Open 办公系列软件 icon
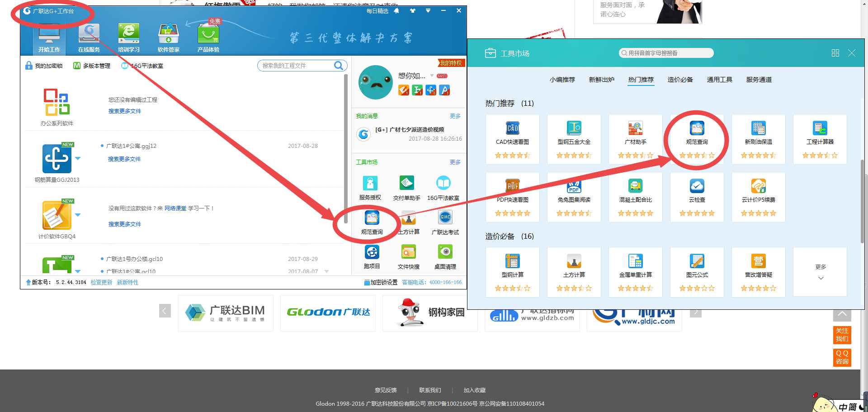The image size is (868, 412). coord(57,102)
